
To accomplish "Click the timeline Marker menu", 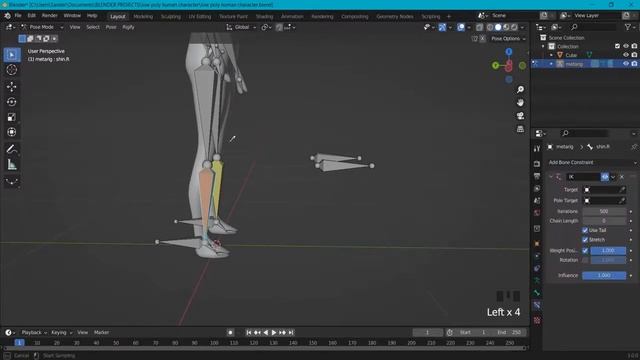I will click(x=101, y=333).
